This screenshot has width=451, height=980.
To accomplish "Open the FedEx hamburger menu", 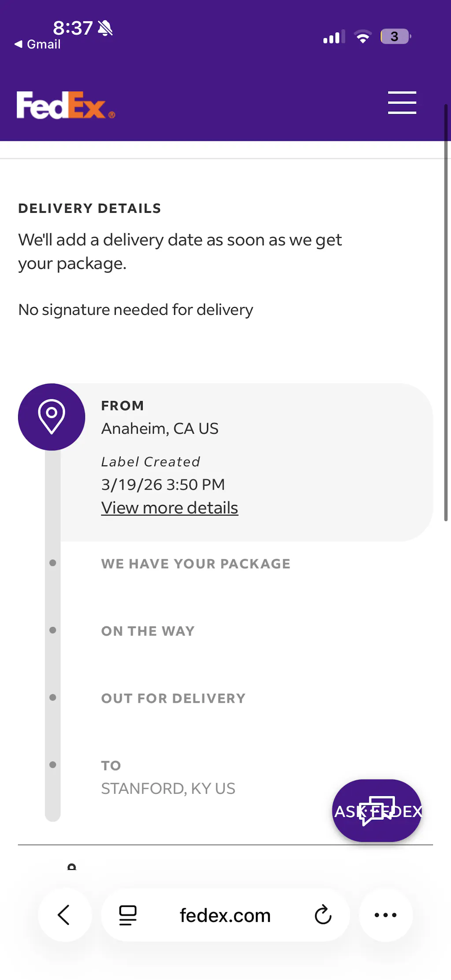I will click(x=402, y=103).
